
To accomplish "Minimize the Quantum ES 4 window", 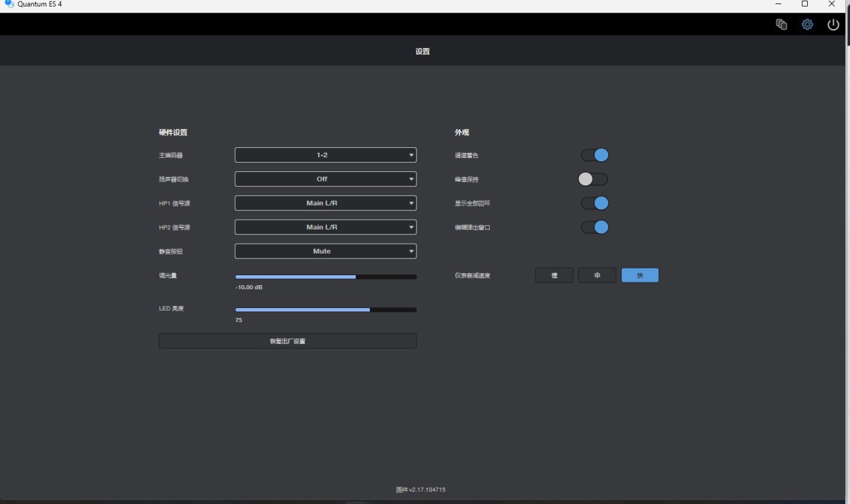I will click(778, 5).
